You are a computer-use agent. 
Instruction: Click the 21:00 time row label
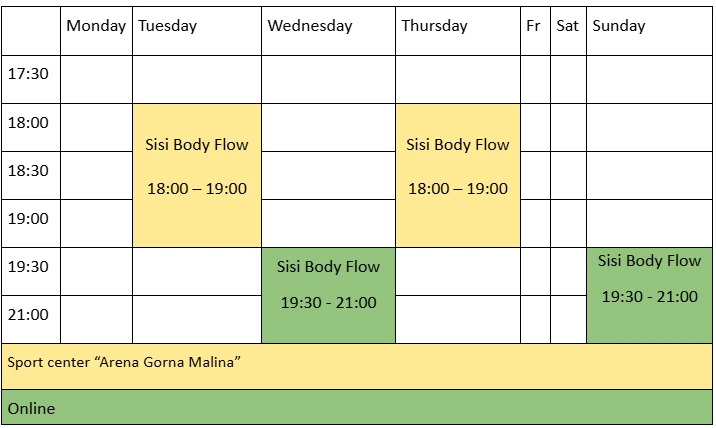[28, 315]
